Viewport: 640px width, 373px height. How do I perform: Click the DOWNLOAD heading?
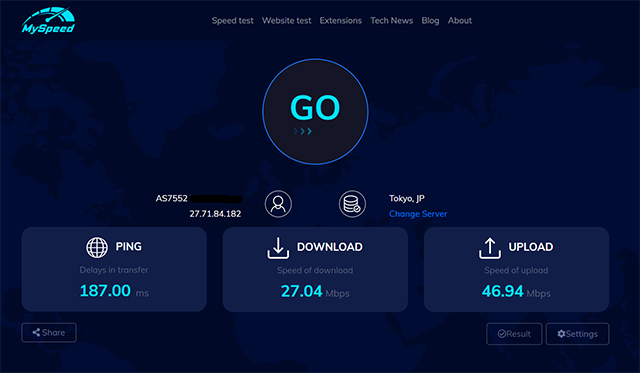coord(330,247)
